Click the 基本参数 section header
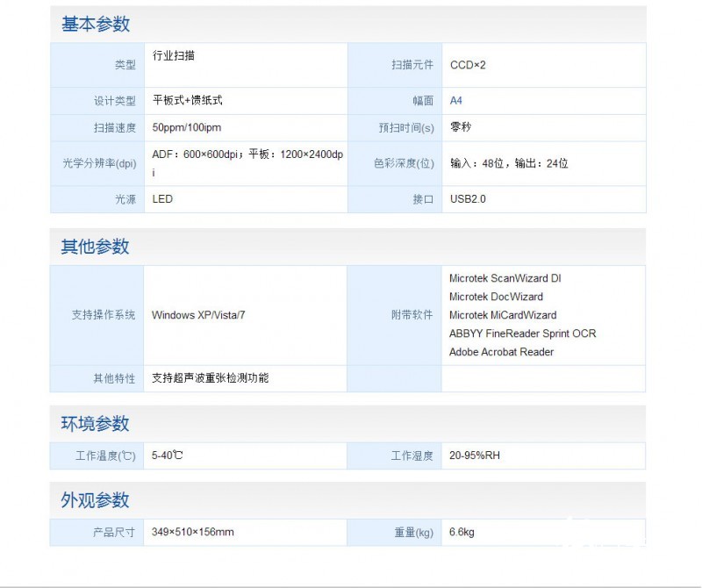This screenshot has width=702, height=588. (95, 25)
